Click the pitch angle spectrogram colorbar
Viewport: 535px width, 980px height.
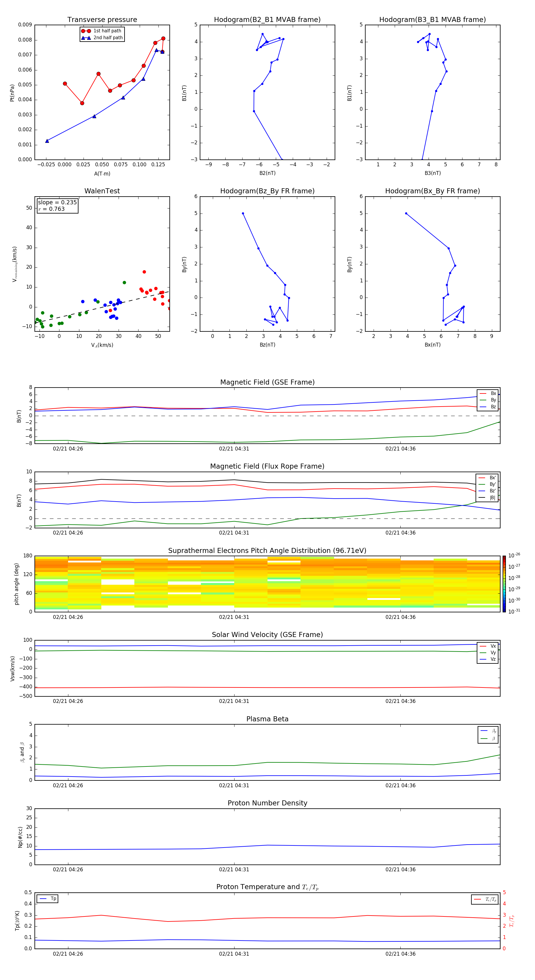click(504, 584)
